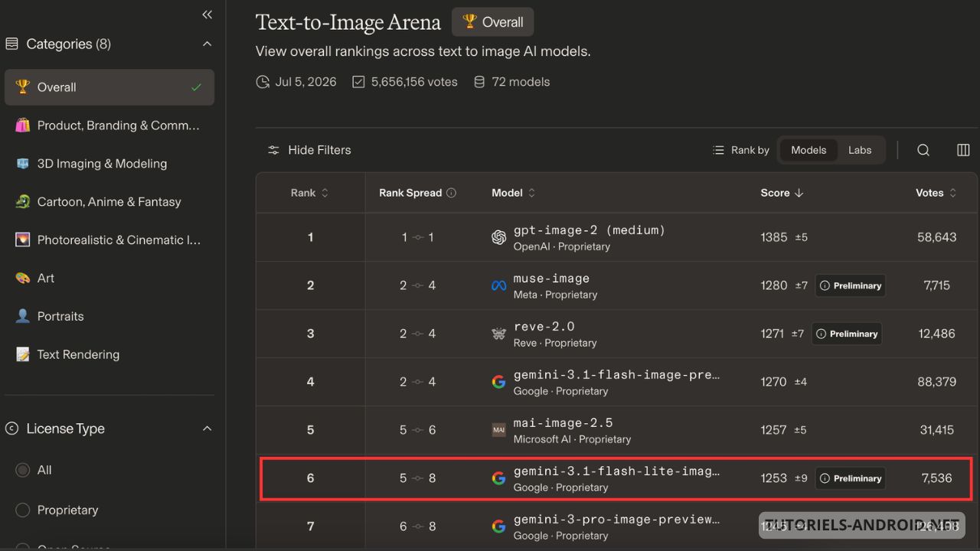Click the Overall trophy badge beside title
980x551 pixels.
(x=492, y=22)
